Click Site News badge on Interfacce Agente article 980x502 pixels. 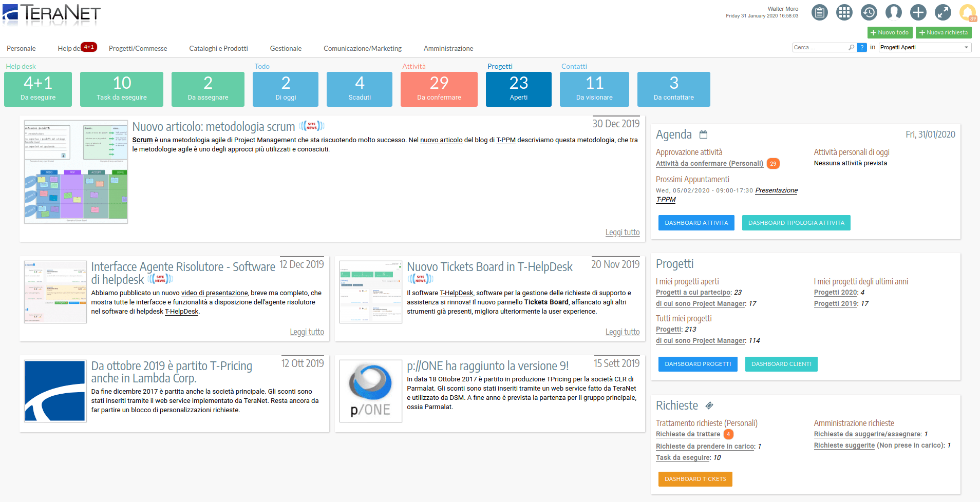pos(160,279)
